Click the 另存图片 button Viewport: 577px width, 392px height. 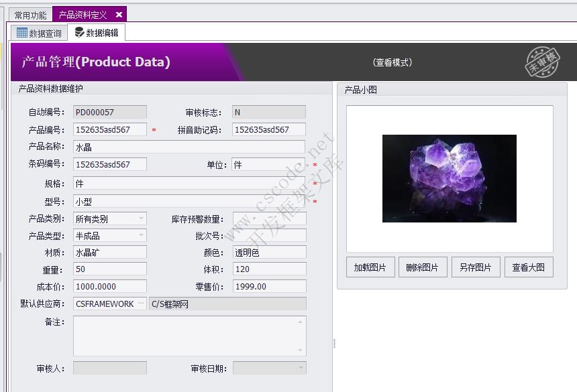point(476,266)
